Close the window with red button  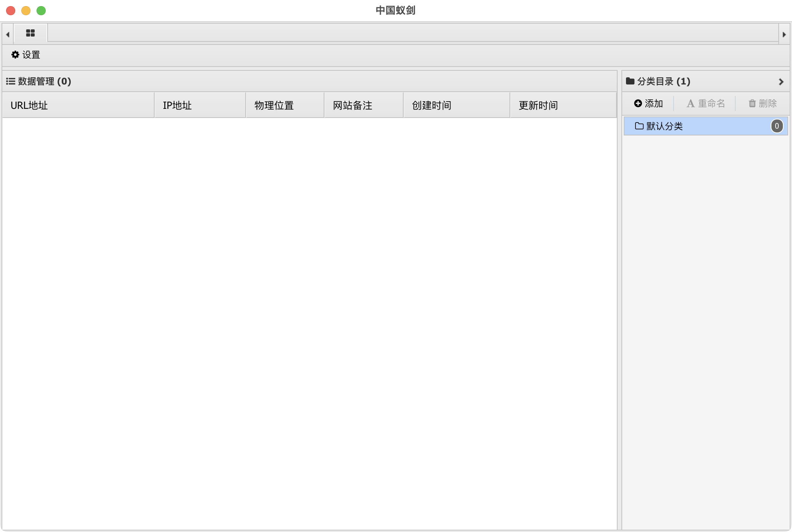pos(11,11)
